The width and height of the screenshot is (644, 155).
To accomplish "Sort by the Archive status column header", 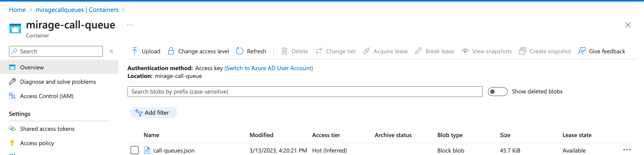I will (393, 135).
